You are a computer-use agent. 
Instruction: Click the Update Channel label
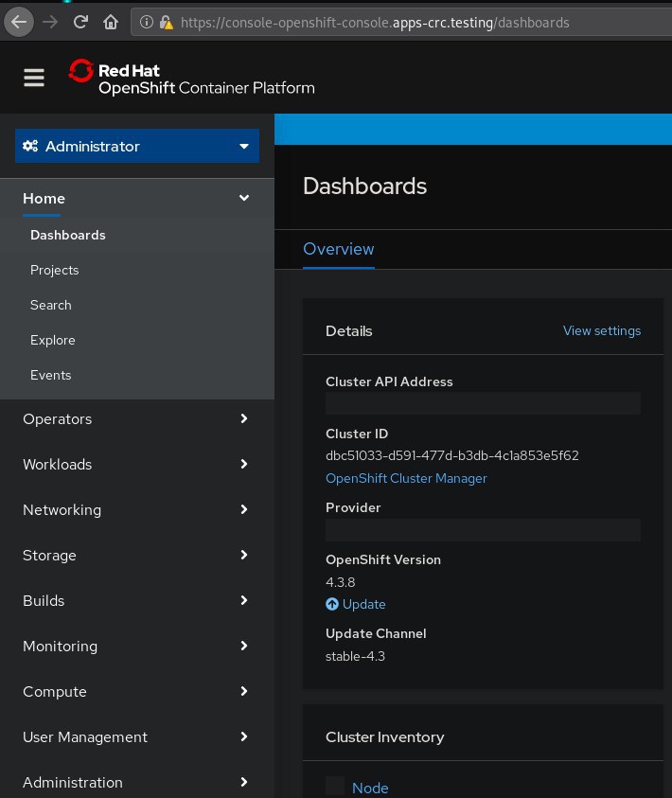pos(376,633)
